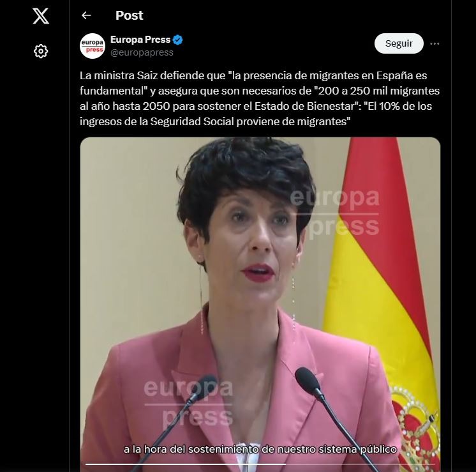Viewport: 476px width, 472px height.
Task: Open the Europa Press display name link
Action: (140, 40)
